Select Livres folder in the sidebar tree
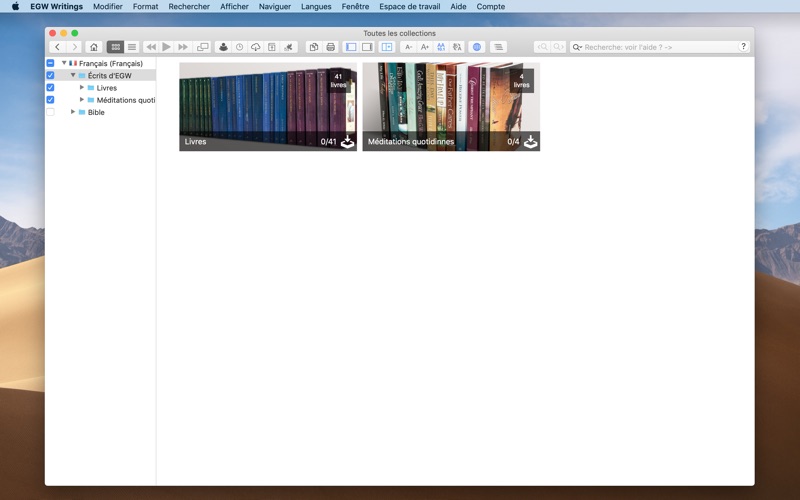 click(107, 88)
